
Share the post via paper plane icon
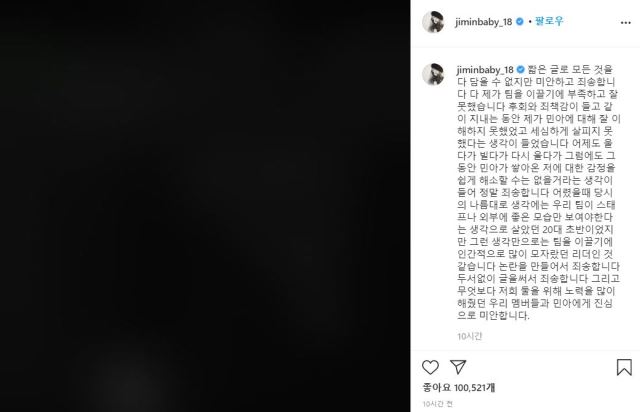point(458,367)
